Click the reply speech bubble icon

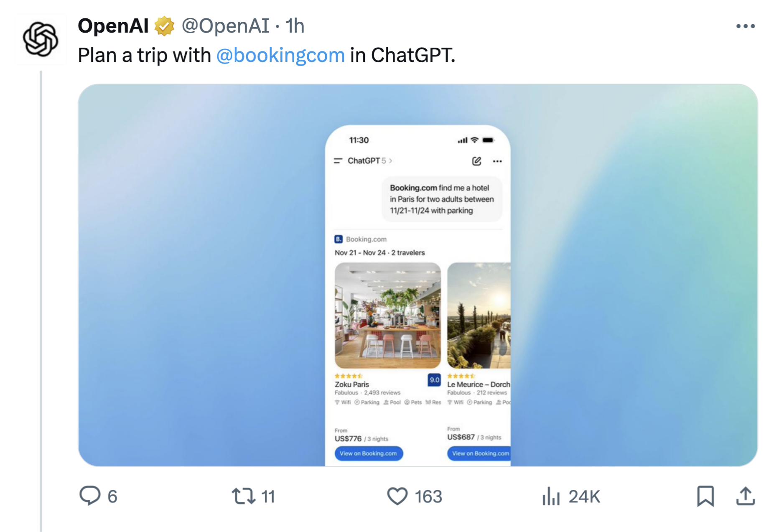pos(90,496)
